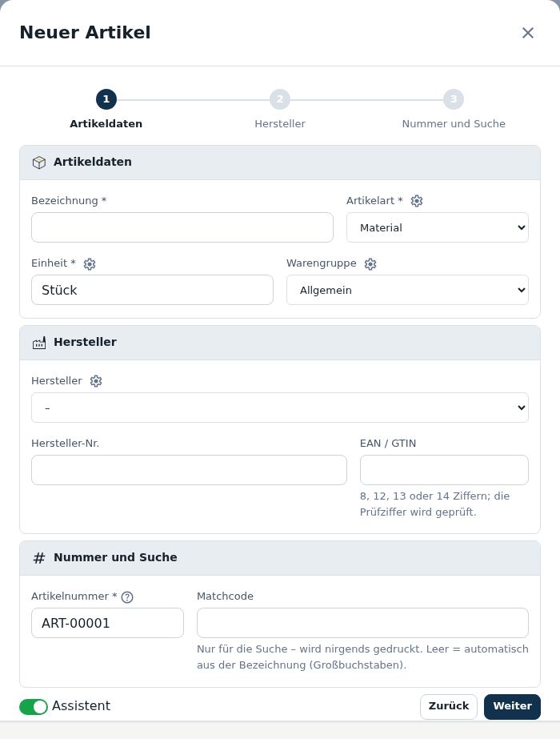Open Warengruppe settings gear icon
Screen dimensions: 560x739
[370, 264]
